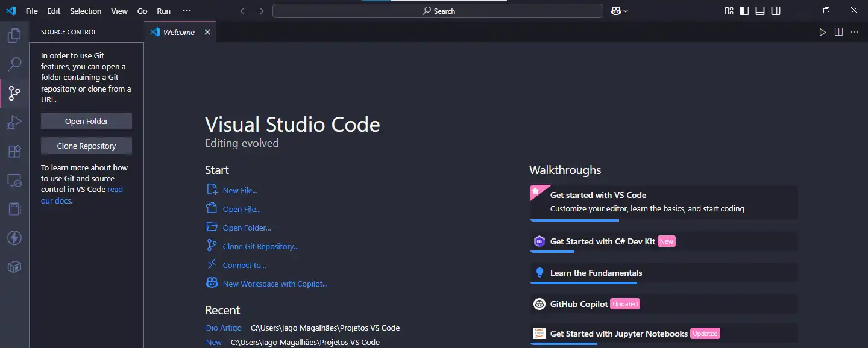The width and height of the screenshot is (868, 348).
Task: Open the lightning bolt activity bar view
Action: [14, 238]
